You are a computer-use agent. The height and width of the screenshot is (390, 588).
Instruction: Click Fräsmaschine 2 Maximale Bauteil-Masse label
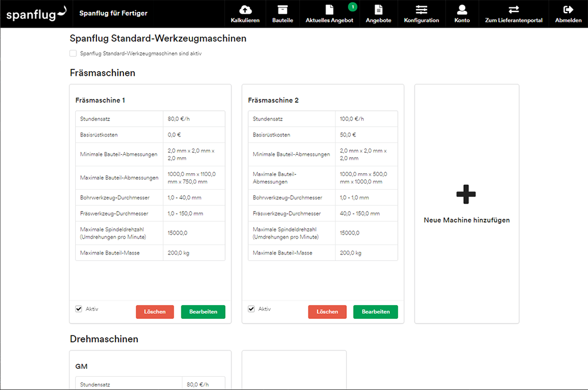[283, 253]
